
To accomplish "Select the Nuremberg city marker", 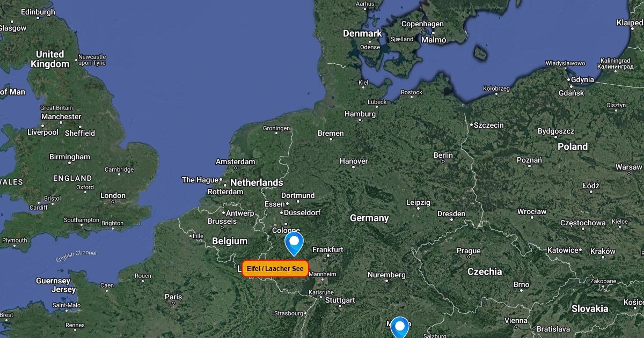I will [x=386, y=283].
